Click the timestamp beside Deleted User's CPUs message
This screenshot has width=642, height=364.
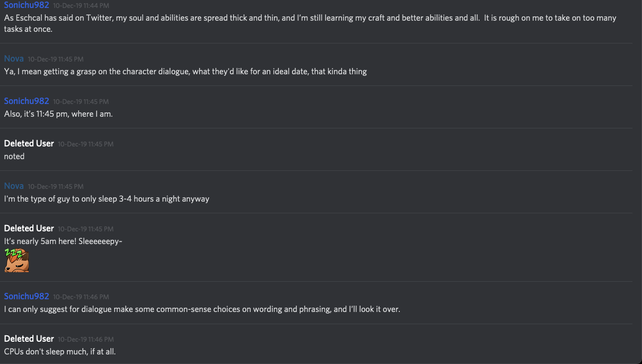click(x=85, y=339)
